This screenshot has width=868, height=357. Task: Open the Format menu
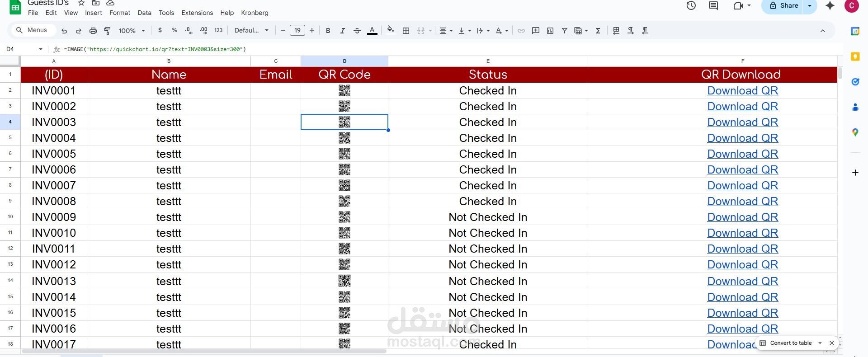pyautogui.click(x=120, y=13)
